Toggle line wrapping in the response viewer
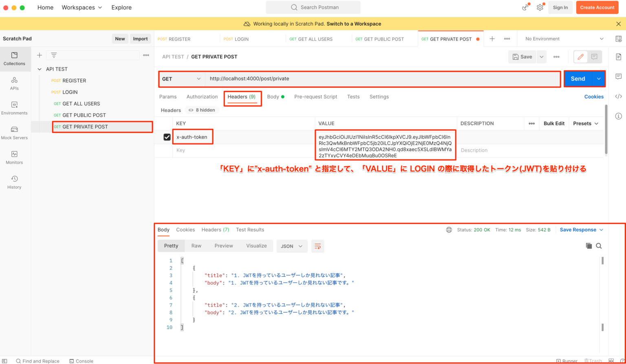 tap(317, 246)
